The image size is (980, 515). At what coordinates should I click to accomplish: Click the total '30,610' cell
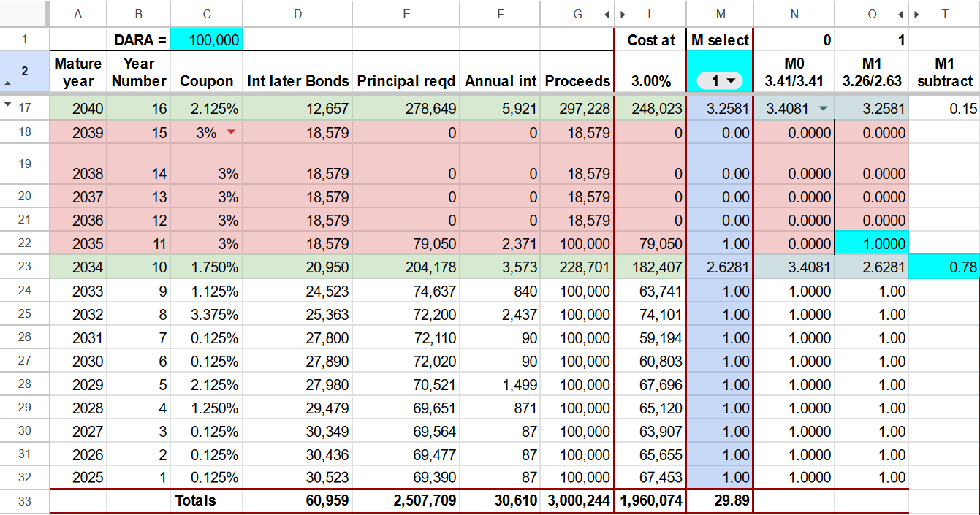coord(501,501)
